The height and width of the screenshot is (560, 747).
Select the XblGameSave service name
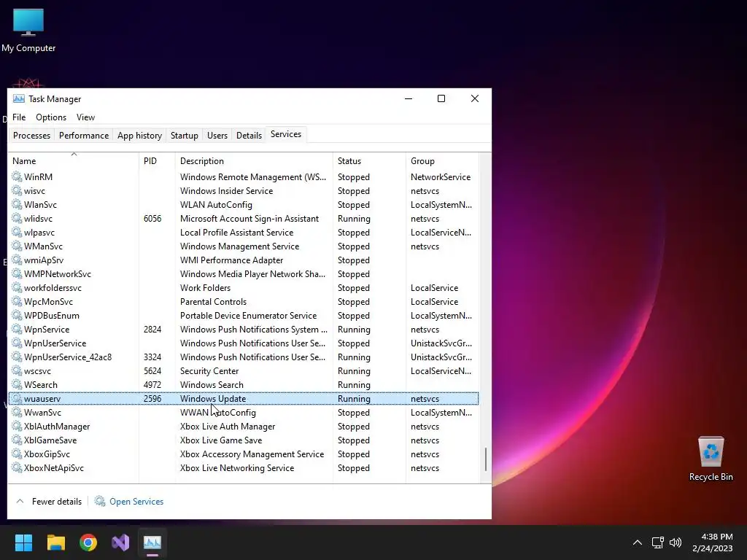point(50,440)
